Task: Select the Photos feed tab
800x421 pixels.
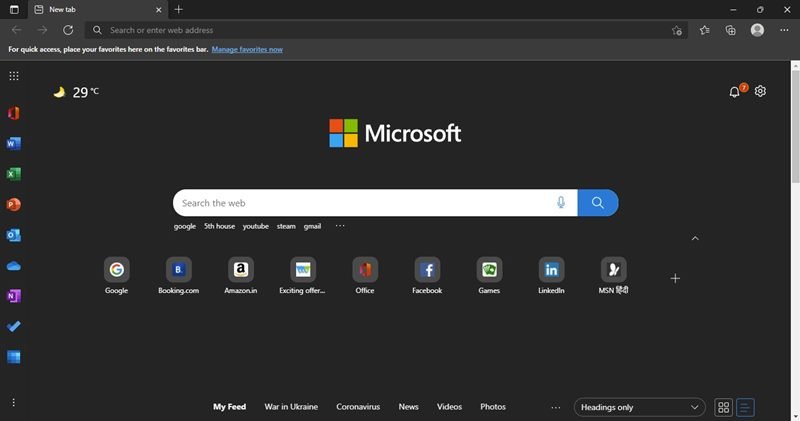Action: (x=493, y=407)
